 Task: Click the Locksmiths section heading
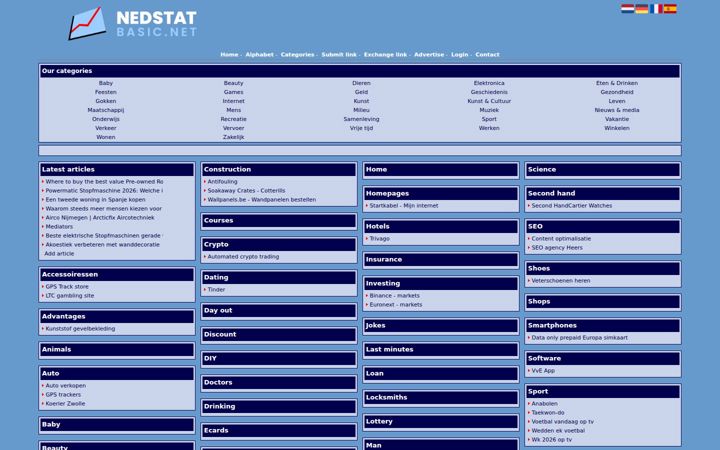coord(441,397)
